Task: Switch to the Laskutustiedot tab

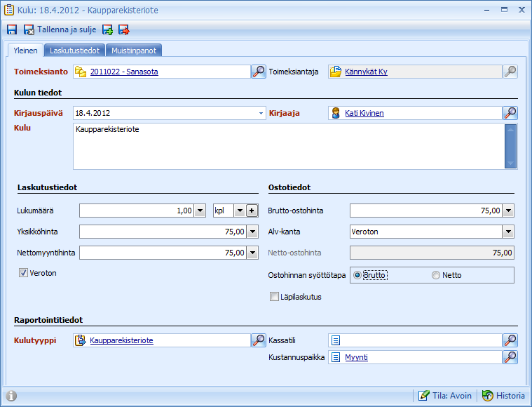Action: click(x=74, y=51)
